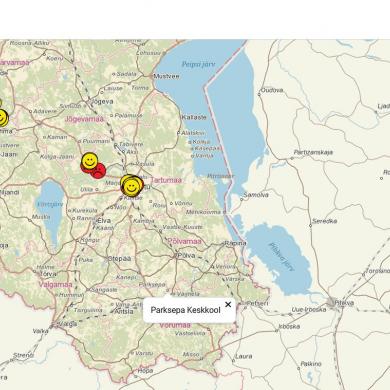Click the Parksepa Keskkool popup text
This screenshot has width=390, height=390.
[185, 310]
